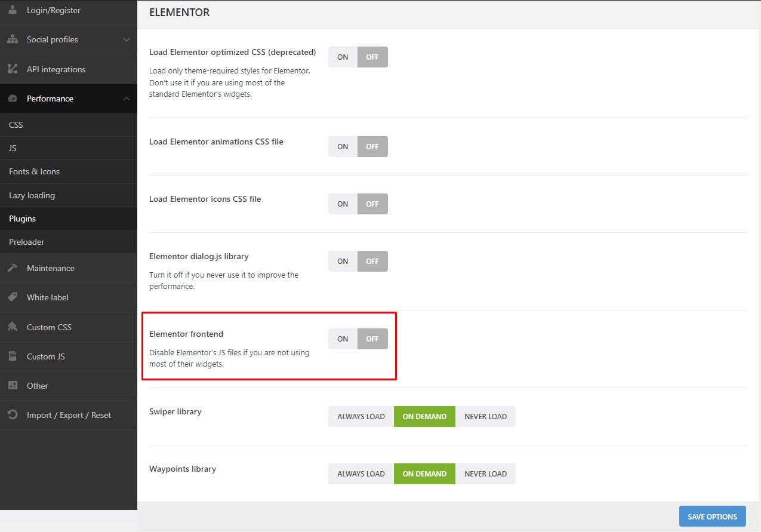This screenshot has height=532, width=761.
Task: Click the Waypoints library label
Action: tap(183, 469)
